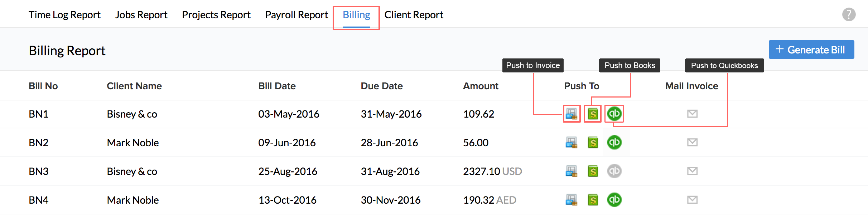
Task: Push bill BN2 to Books
Action: click(x=593, y=143)
